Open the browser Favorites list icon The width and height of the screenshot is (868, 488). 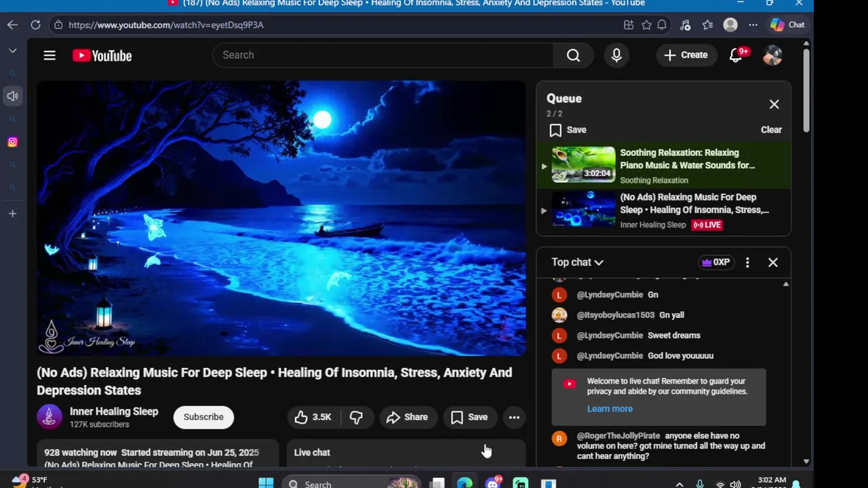point(707,25)
